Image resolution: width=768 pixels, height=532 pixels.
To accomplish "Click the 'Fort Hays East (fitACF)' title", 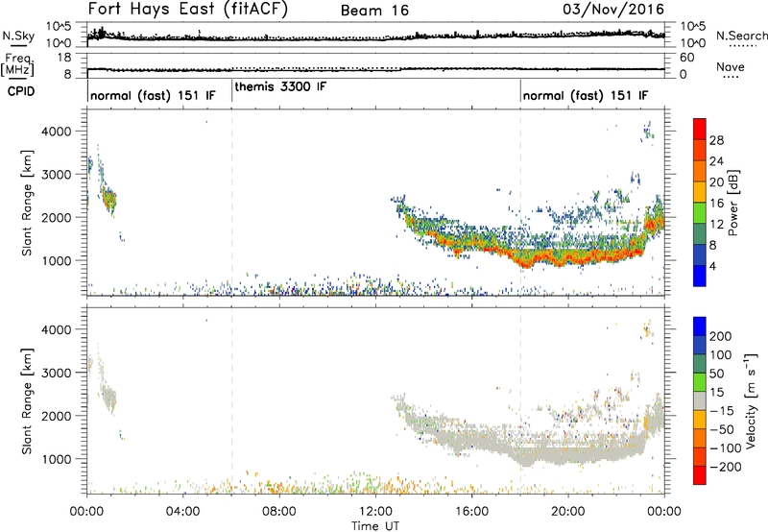I will (187, 10).
